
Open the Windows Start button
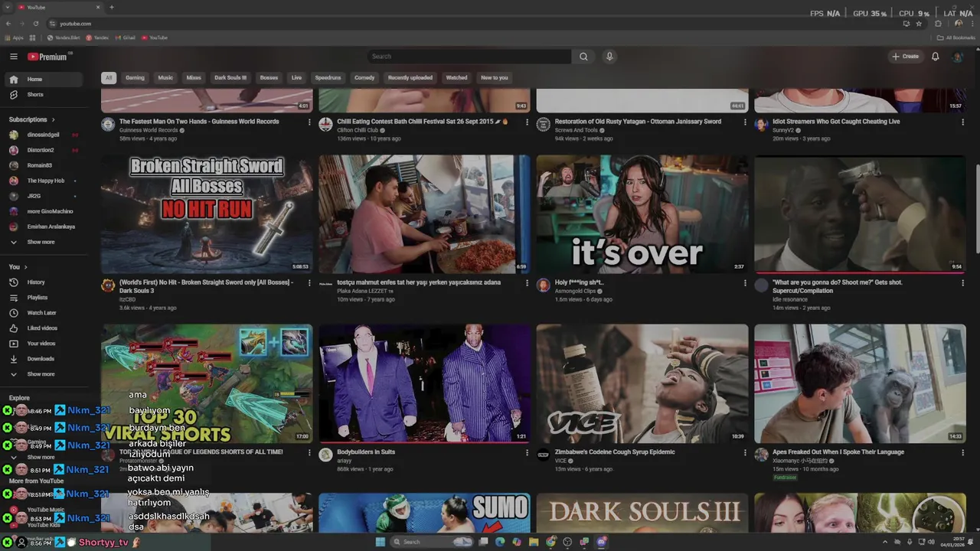pos(380,542)
